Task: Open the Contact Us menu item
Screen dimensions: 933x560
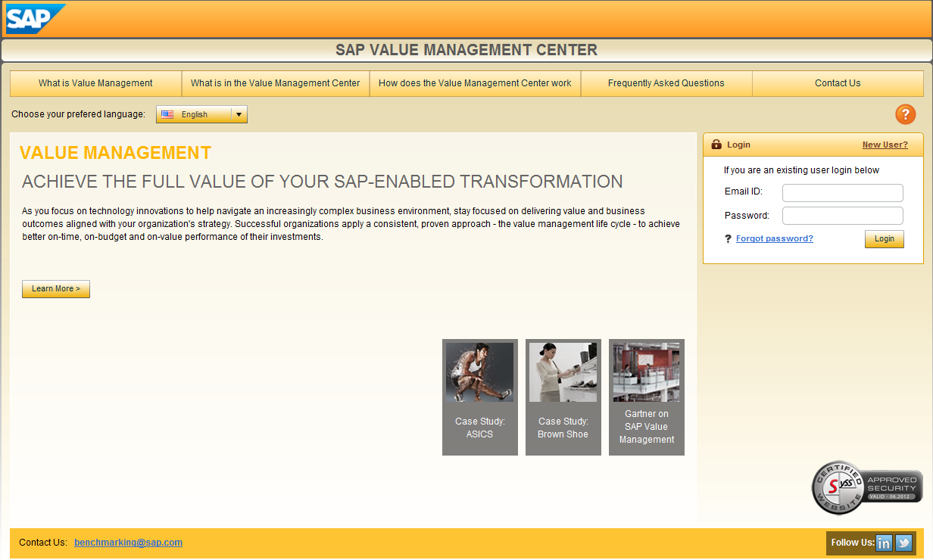Action: point(837,83)
